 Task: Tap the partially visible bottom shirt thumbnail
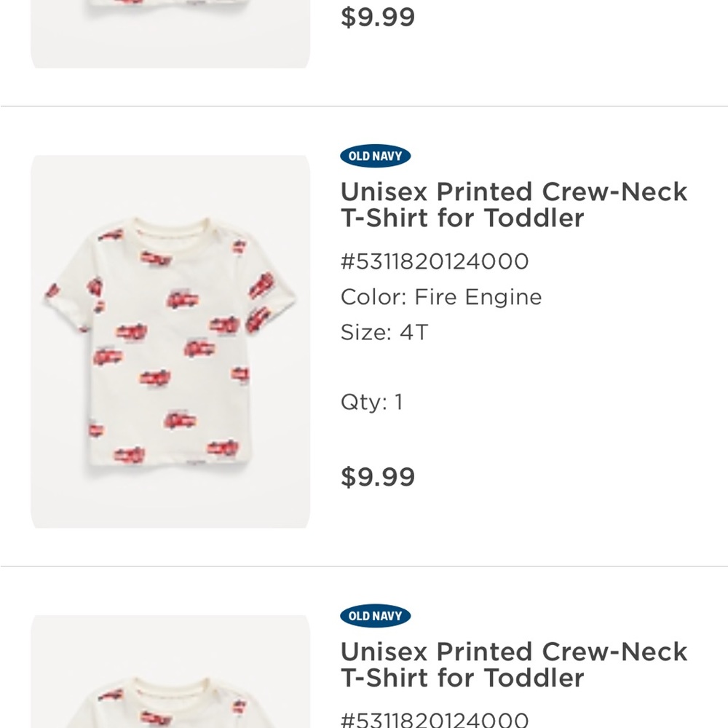tap(170, 673)
